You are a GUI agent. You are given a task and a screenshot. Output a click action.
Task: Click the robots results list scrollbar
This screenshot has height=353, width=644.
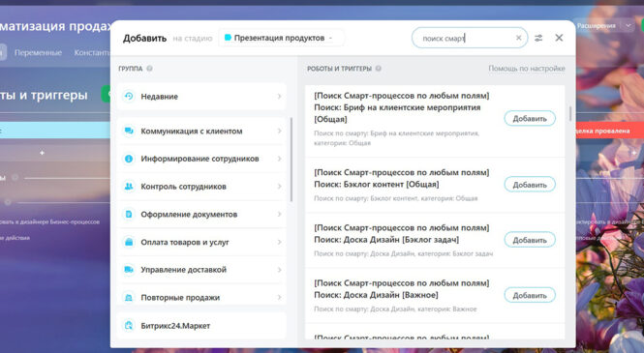pyautogui.click(x=570, y=113)
